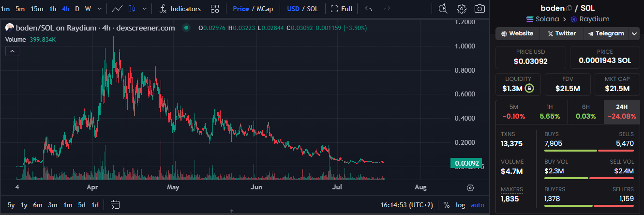The height and width of the screenshot is (215, 644).
Task: Click the PRICE USD $0.03092 box
Action: click(531, 57)
